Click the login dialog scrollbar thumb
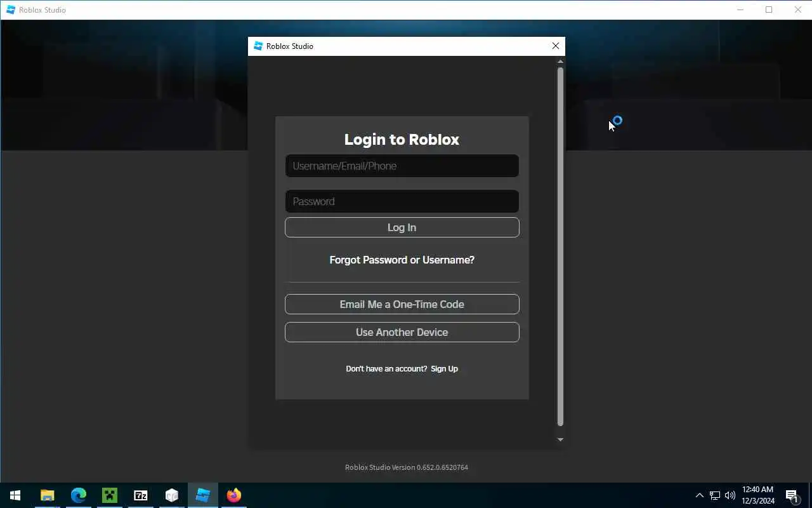 tap(560, 246)
